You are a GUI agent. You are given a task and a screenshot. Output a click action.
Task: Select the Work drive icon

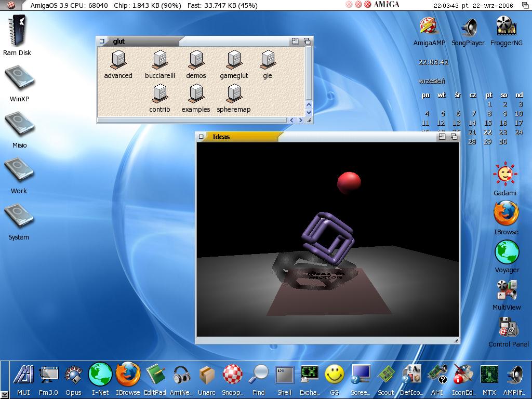click(19, 170)
